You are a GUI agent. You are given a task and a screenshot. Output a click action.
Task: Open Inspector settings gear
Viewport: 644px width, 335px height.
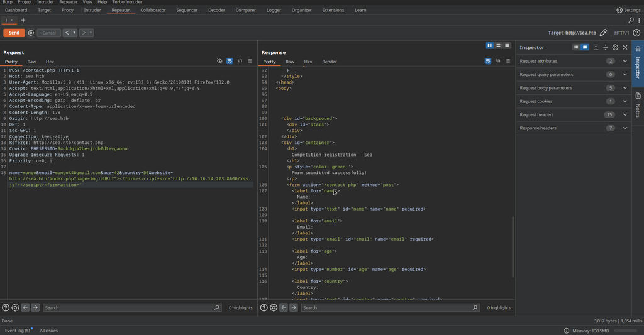615,47
